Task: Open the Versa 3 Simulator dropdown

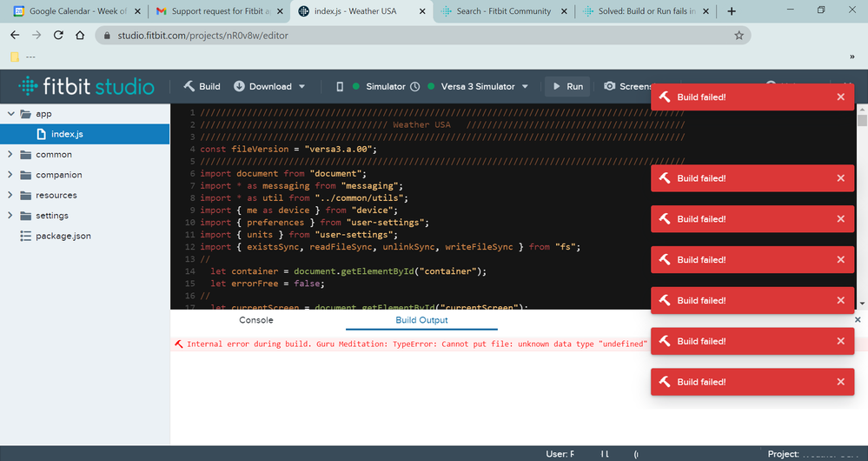Action: 524,87
